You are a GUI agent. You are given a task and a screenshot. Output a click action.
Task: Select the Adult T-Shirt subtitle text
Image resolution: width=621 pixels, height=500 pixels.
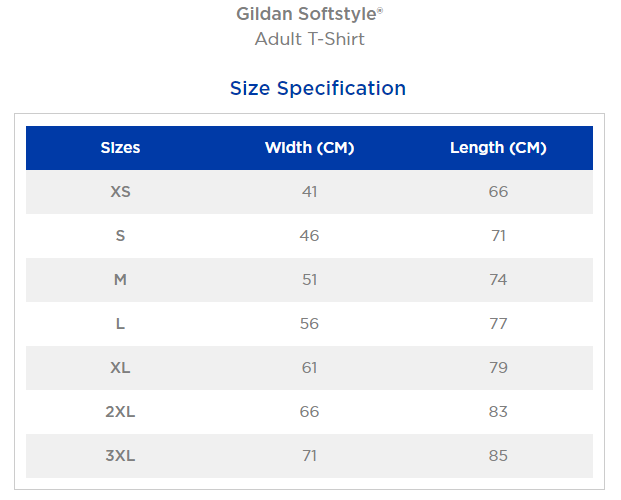(x=309, y=40)
